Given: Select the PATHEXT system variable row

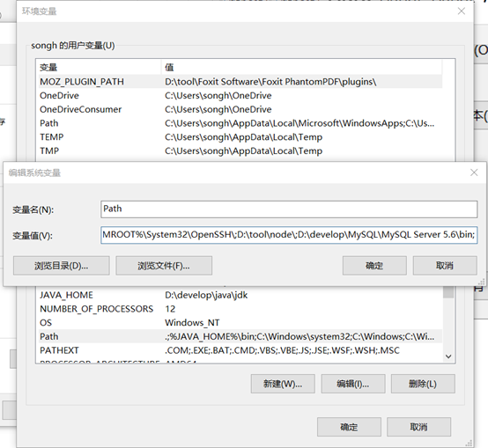Looking at the screenshot, I should pos(240,350).
